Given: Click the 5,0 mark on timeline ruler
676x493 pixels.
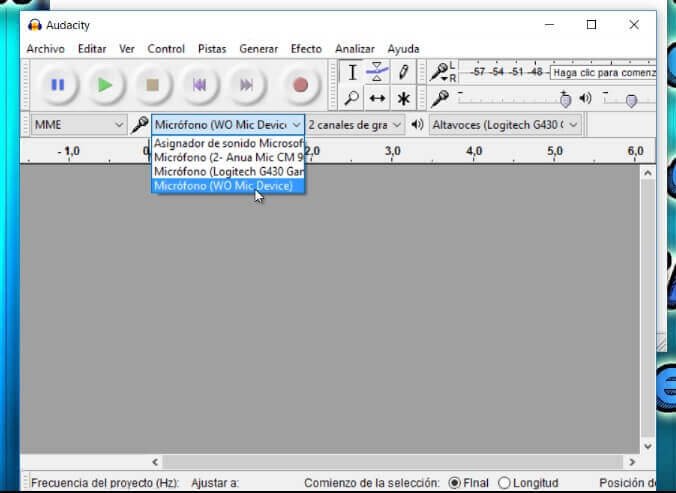Looking at the screenshot, I should 554,151.
